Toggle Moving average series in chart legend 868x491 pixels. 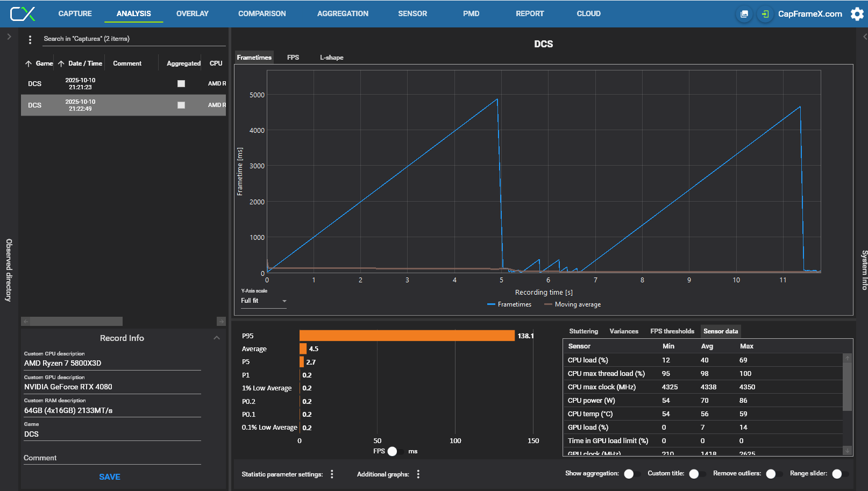pyautogui.click(x=572, y=304)
